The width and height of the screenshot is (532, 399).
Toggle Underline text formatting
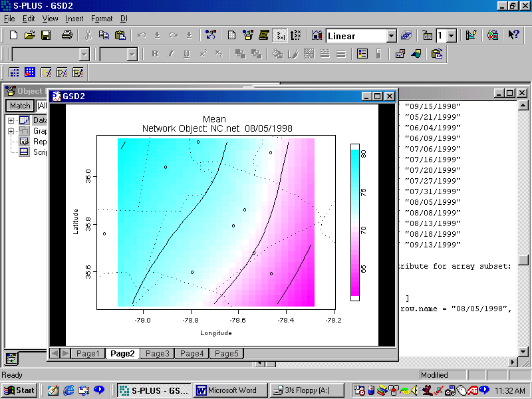[186, 55]
